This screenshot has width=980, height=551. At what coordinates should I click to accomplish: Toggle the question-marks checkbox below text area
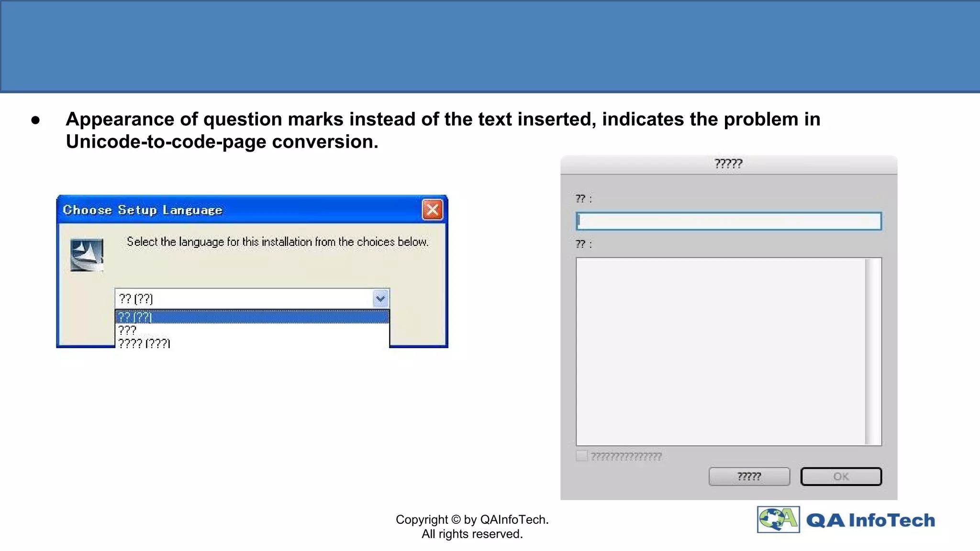click(x=581, y=456)
